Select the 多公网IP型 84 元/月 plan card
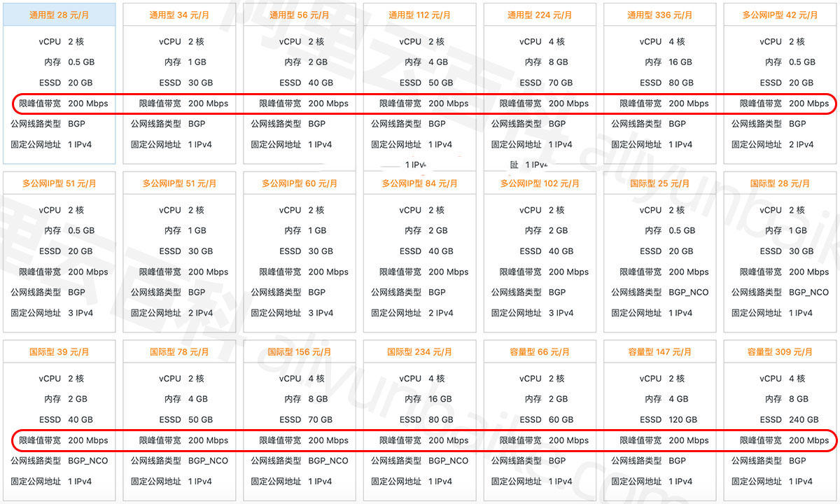The height and width of the screenshot is (504, 840). 420,252
